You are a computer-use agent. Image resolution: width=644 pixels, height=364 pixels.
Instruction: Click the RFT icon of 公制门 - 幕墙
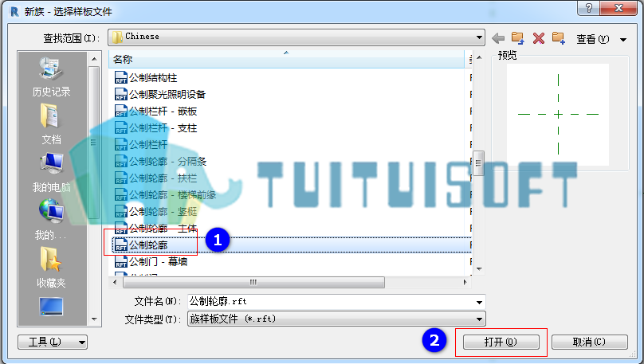tap(121, 262)
